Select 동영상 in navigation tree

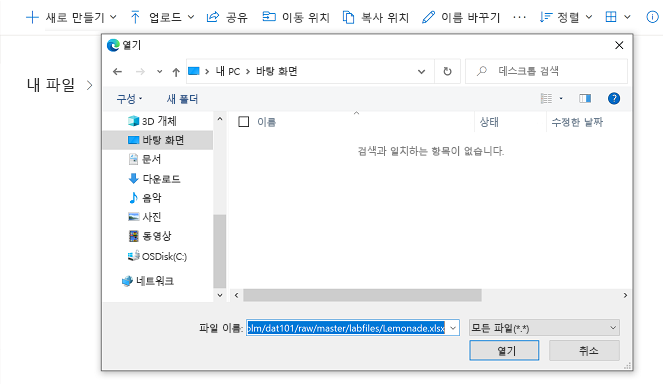pos(149,236)
